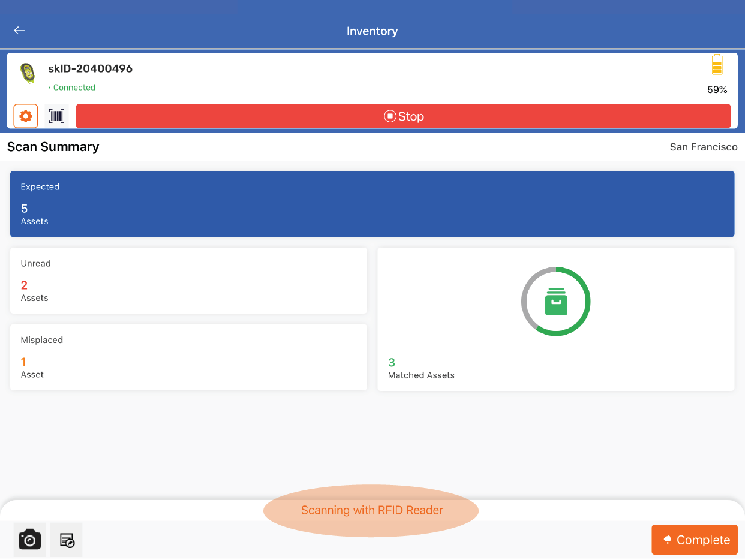Stop the RFID scan
Viewport: 745px width, 560px height.
[x=403, y=116]
